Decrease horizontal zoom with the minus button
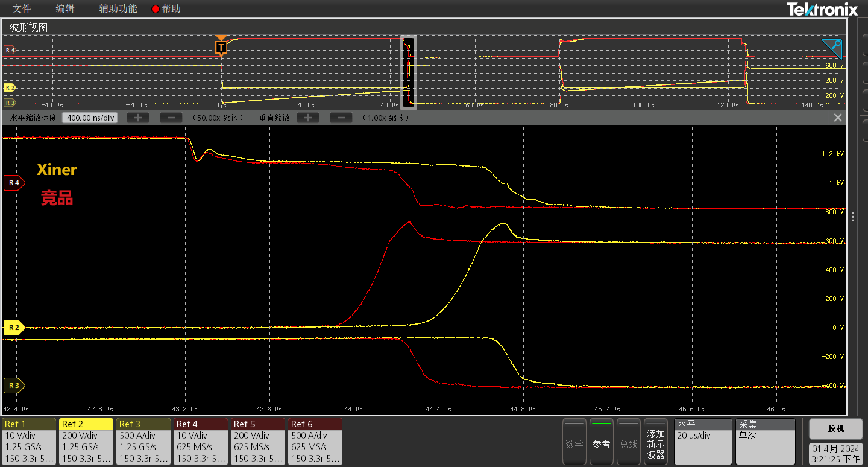Screen dimensions: 868x467 point(171,118)
